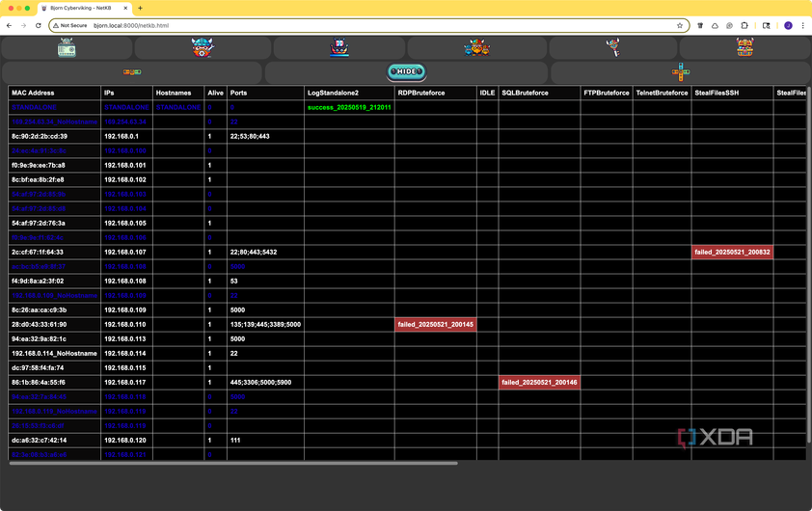Click the Ports column header
The image size is (812, 511).
[265, 93]
